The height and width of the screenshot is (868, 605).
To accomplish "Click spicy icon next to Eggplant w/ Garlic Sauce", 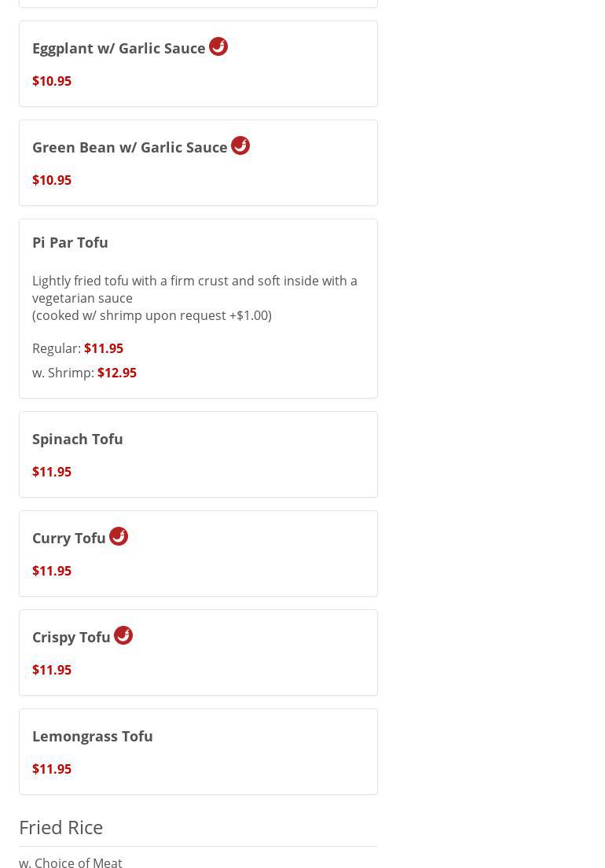I will [218, 46].
